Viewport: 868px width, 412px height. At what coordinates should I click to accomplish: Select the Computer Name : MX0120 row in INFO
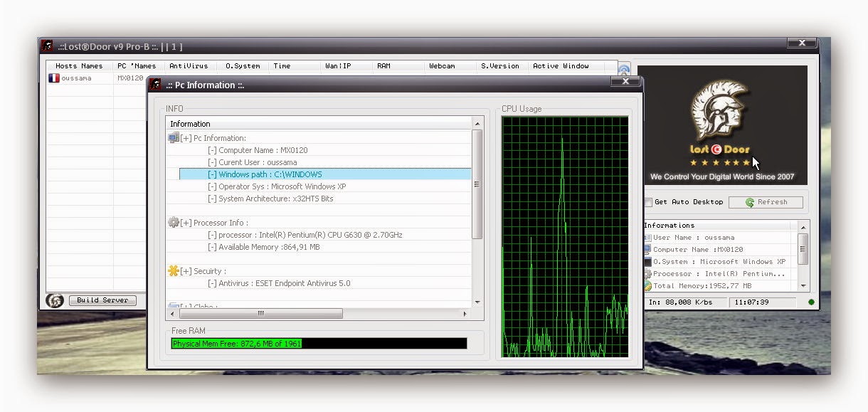pyautogui.click(x=325, y=150)
